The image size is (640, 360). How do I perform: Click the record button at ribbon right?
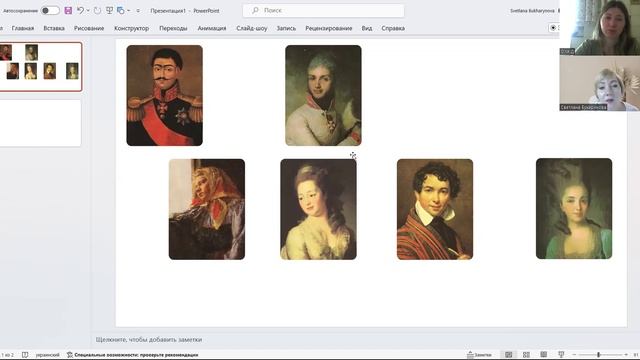(x=553, y=28)
